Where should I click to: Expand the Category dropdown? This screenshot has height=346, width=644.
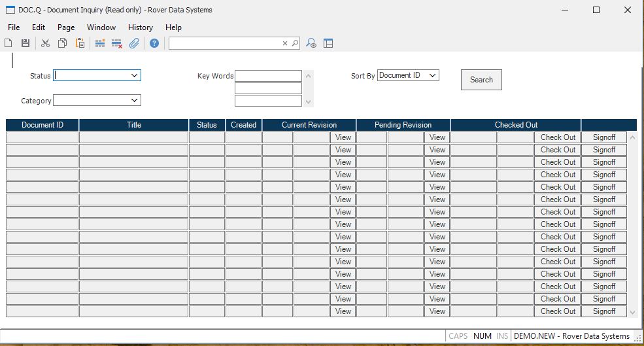click(x=134, y=101)
